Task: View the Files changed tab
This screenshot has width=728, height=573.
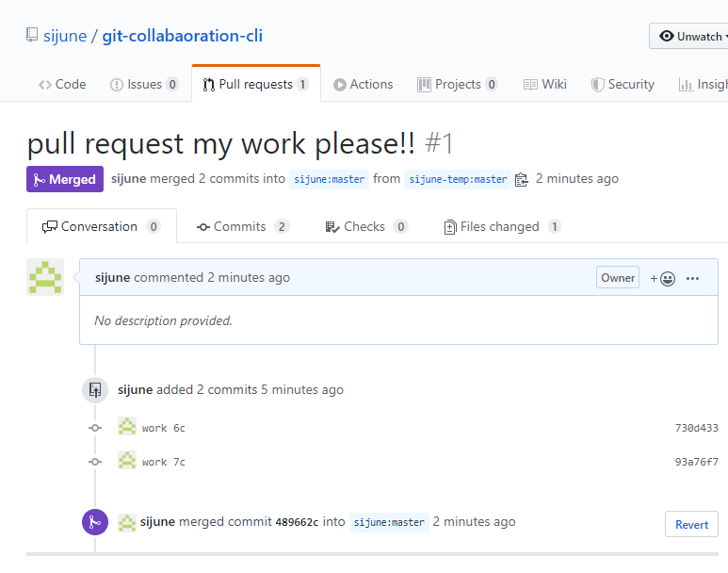Action: (x=503, y=226)
